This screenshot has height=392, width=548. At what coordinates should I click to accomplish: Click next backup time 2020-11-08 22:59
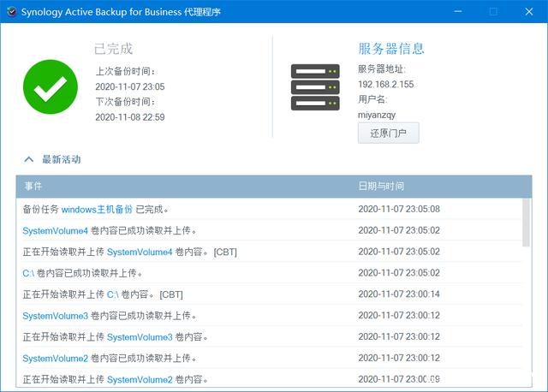tap(130, 117)
